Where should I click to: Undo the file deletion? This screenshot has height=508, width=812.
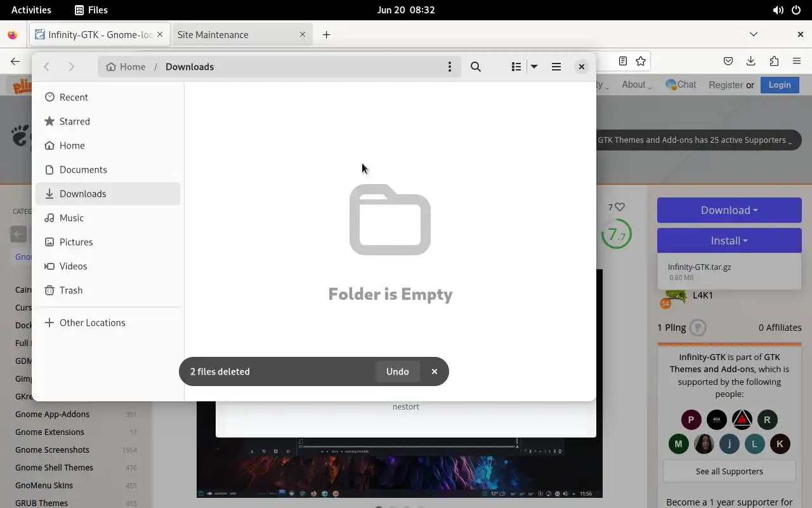click(398, 371)
